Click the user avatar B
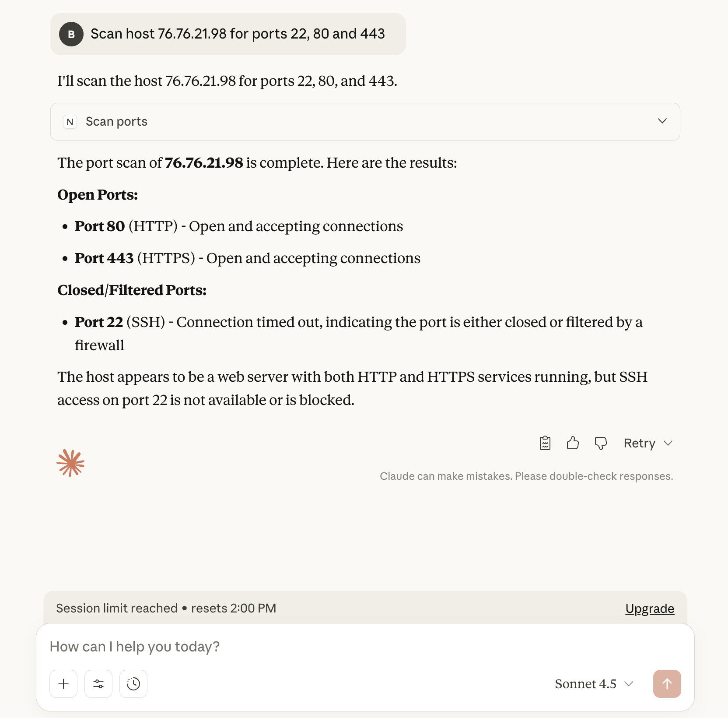 [x=71, y=34]
